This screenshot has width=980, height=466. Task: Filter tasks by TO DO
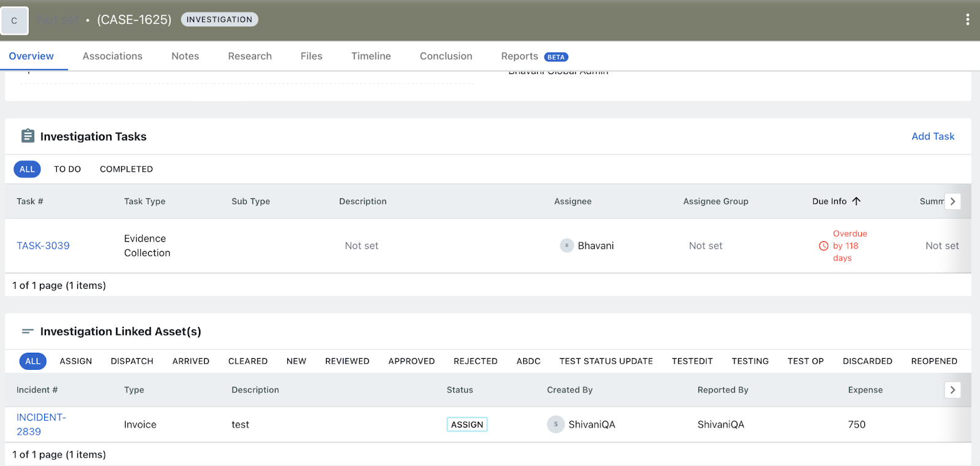tap(67, 169)
